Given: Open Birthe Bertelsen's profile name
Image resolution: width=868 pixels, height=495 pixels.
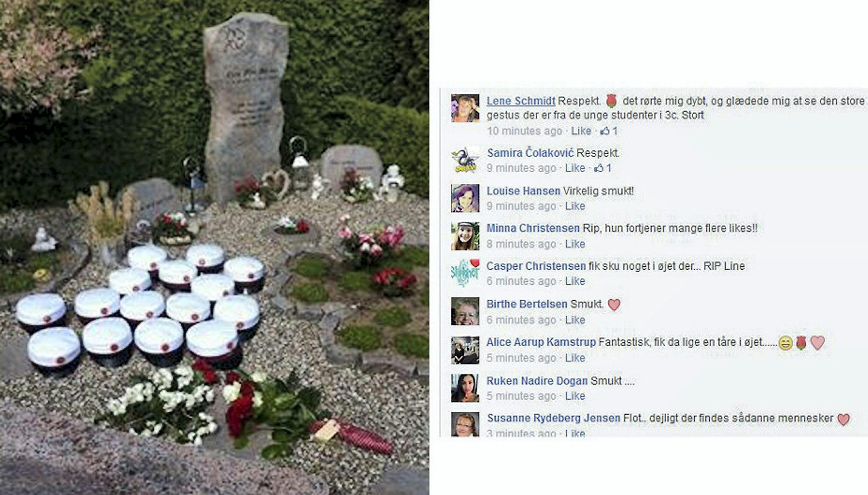Looking at the screenshot, I should point(527,304).
